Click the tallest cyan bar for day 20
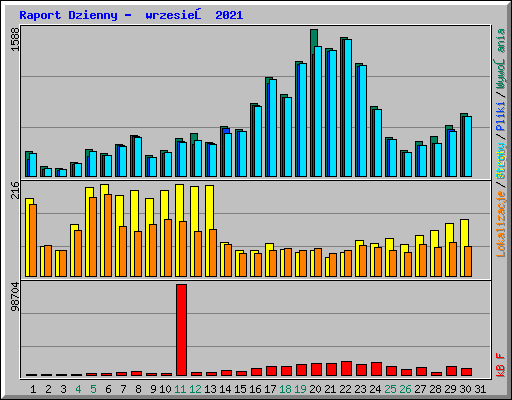Image resolution: width=512 pixels, height=400 pixels. 318,111
